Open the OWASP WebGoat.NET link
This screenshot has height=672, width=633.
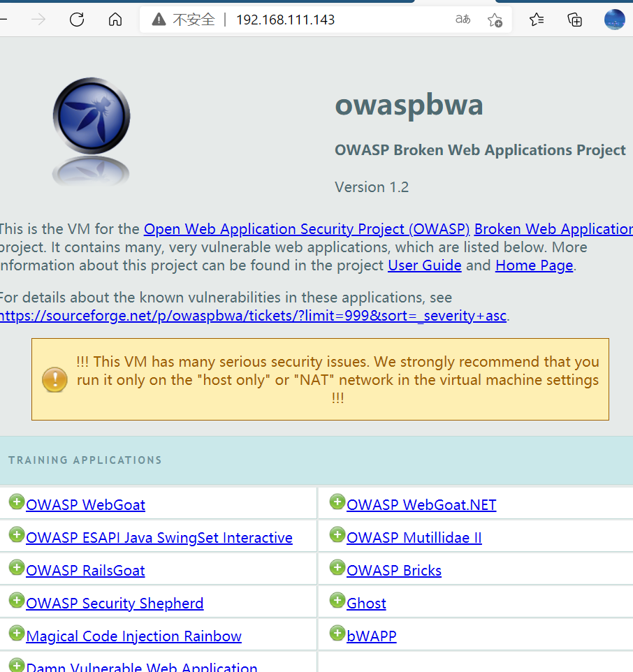click(x=421, y=505)
